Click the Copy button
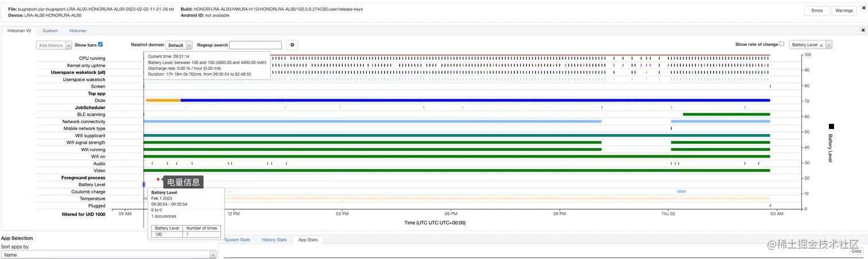The image size is (868, 259). [856, 251]
